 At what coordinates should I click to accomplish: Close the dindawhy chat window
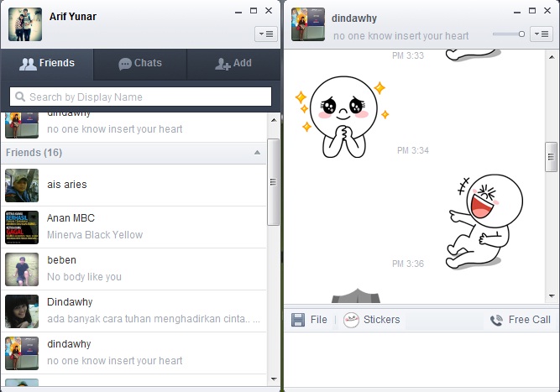pos(547,11)
